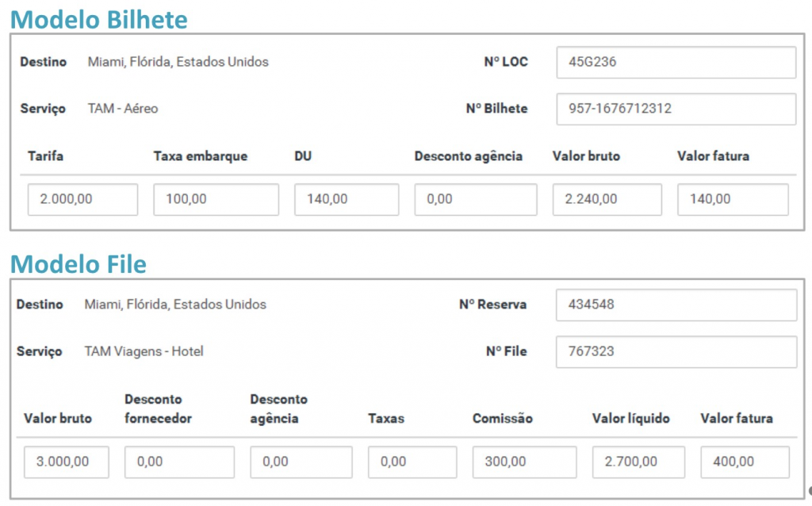Select Valor líquido field showing 2.700,00
The image size is (812, 506).
638,462
